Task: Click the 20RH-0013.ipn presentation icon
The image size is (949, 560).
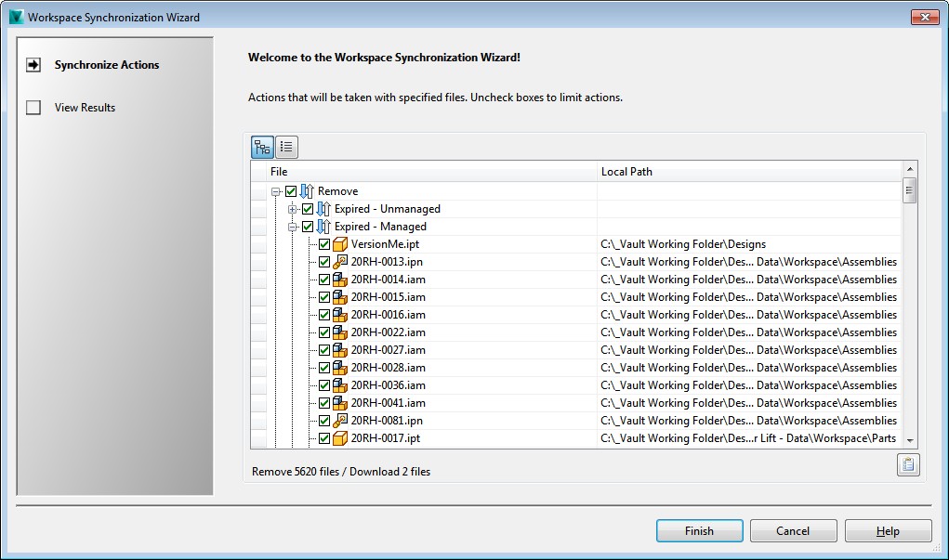Action: [x=340, y=262]
